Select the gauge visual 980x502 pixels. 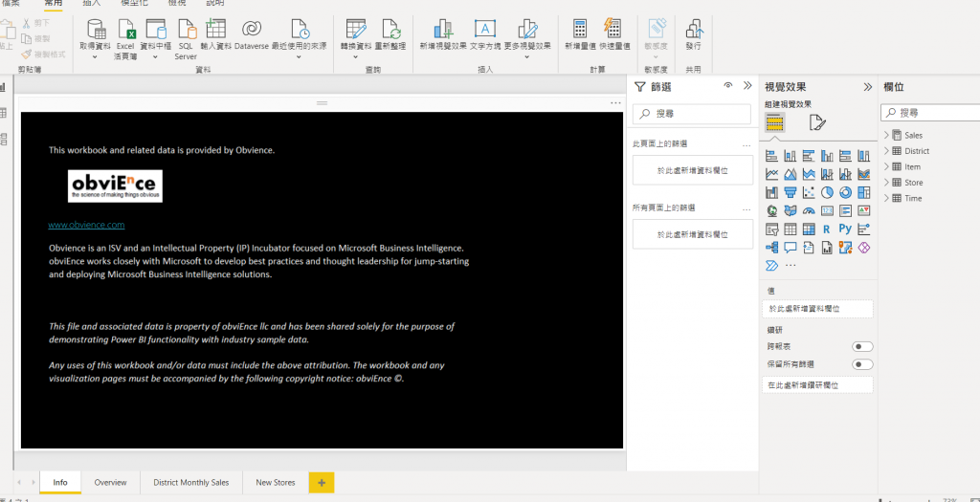(x=809, y=211)
